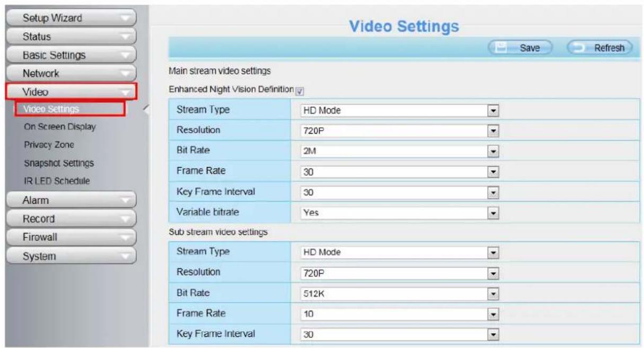Collapse the Video menu
Image resolution: width=644 pixels, height=348 pixels.
(x=72, y=91)
